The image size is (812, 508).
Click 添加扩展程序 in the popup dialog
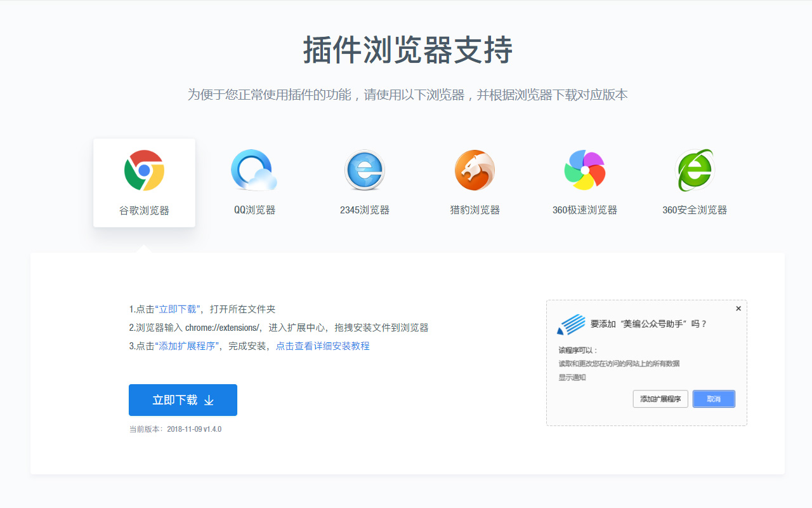660,399
